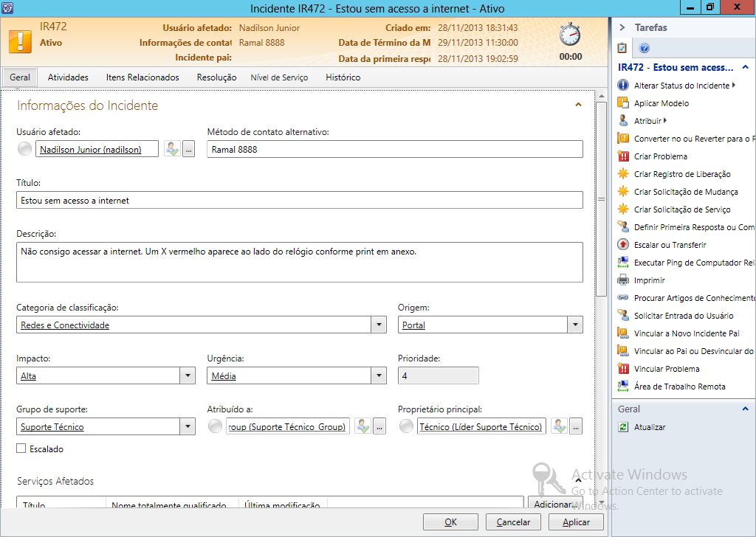Image resolution: width=756 pixels, height=537 pixels.
Task: Click the tasks clipboard icon in Tarefas pane
Action: click(x=622, y=48)
